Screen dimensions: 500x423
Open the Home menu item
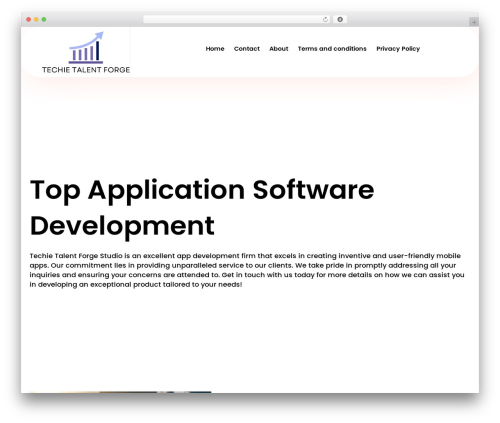pos(215,49)
